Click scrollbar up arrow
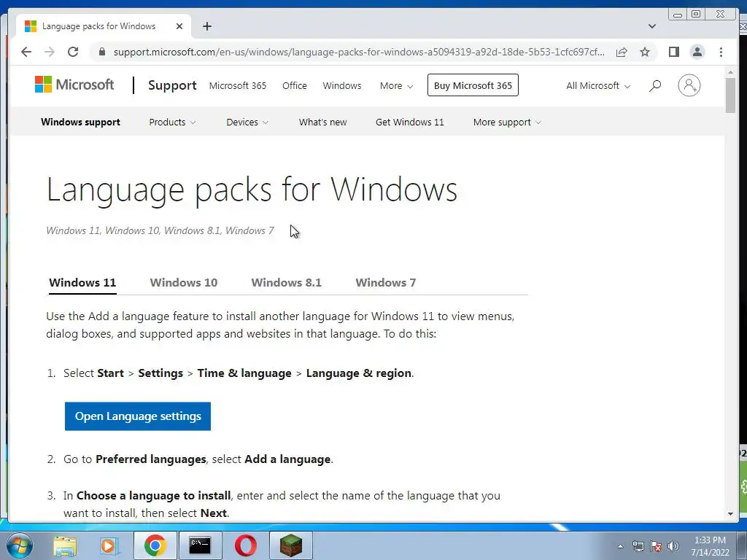The width and height of the screenshot is (747, 560). tap(730, 72)
